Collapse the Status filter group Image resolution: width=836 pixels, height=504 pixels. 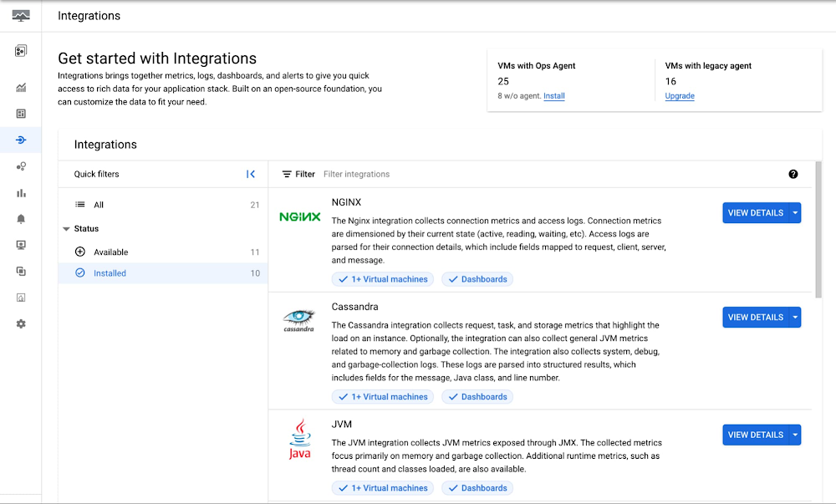[x=66, y=228]
